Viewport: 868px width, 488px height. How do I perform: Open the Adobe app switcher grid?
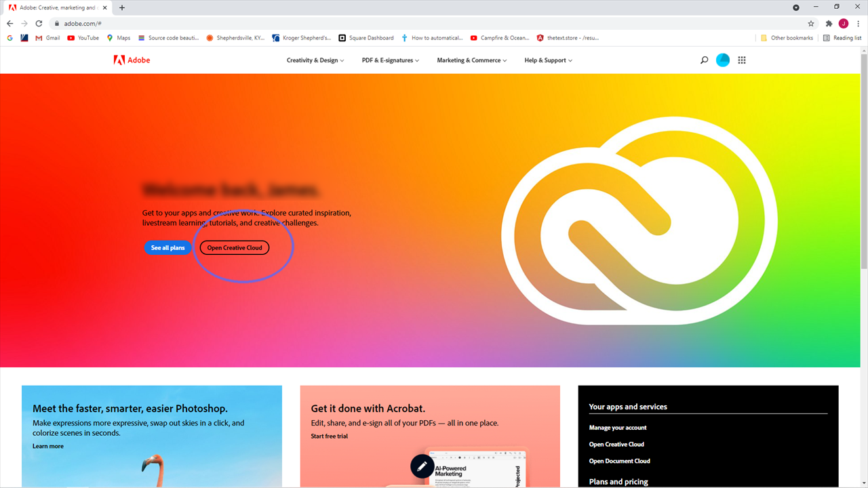(x=742, y=60)
